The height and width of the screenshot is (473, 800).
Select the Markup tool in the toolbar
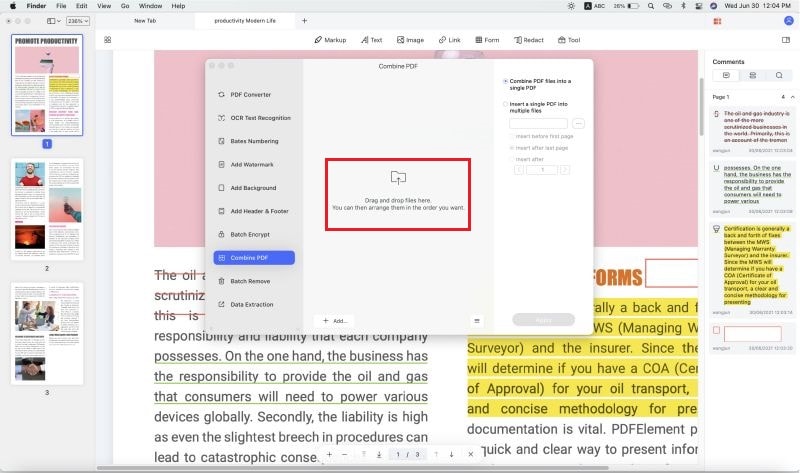pos(330,40)
